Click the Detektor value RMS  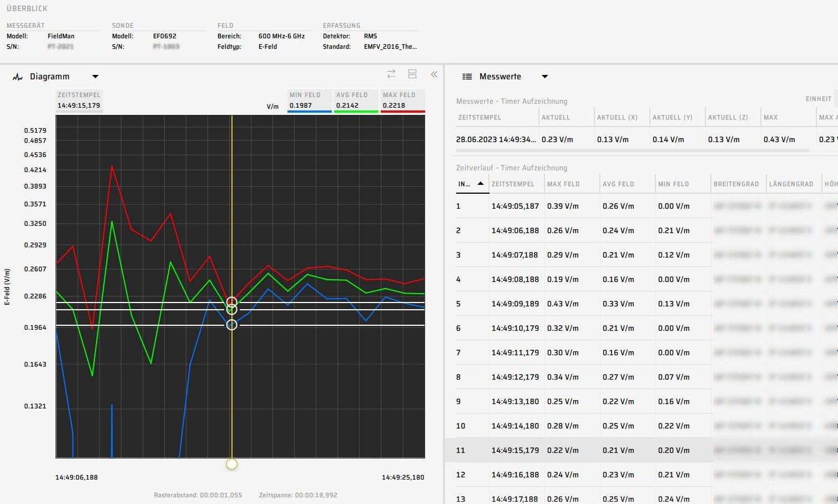(370, 36)
